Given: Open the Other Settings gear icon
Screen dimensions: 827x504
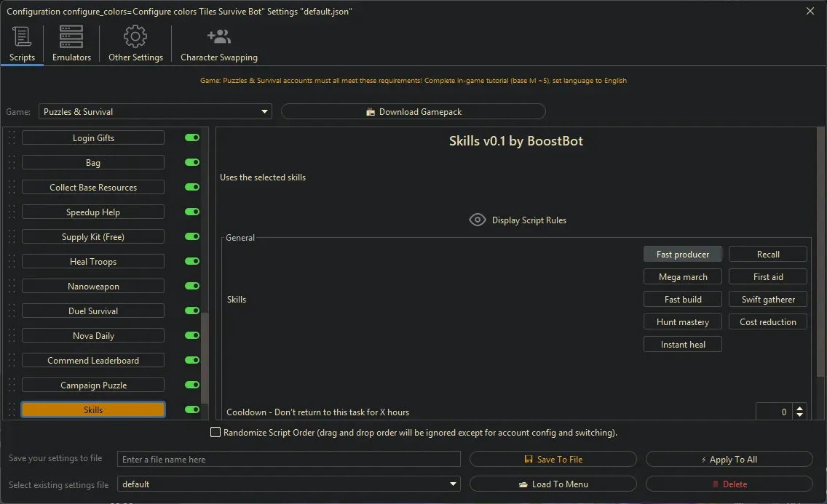Looking at the screenshot, I should coord(135,36).
